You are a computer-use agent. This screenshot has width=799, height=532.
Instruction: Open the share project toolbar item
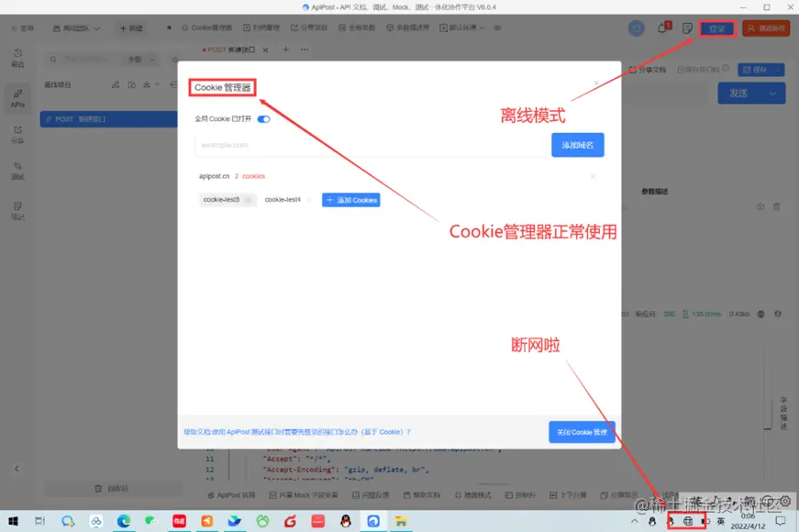coord(309,28)
